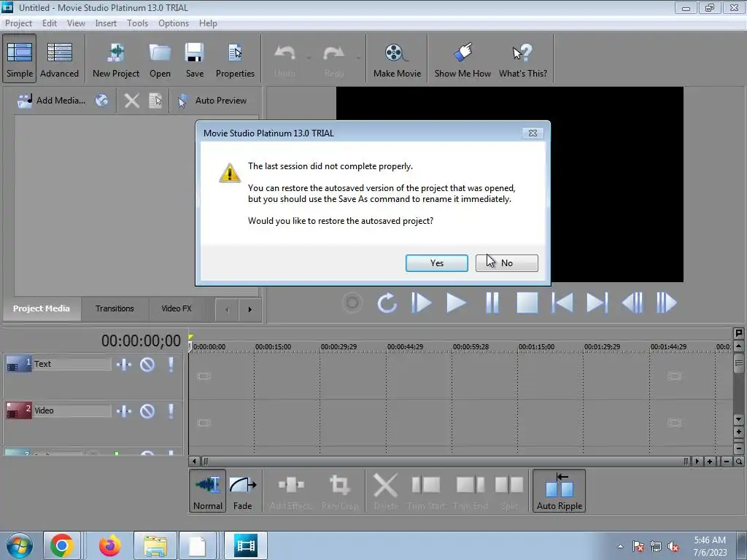The width and height of the screenshot is (747, 560).
Task: Mute the Text track
Action: [x=147, y=365]
